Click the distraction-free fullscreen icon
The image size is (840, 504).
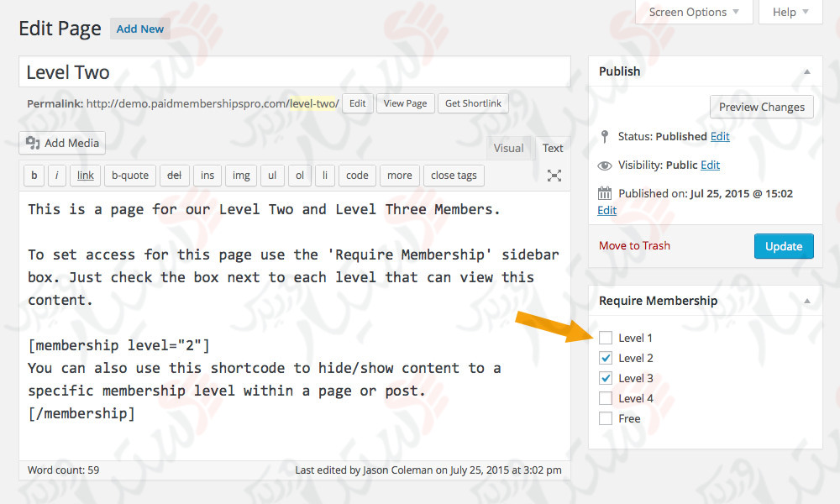[554, 176]
